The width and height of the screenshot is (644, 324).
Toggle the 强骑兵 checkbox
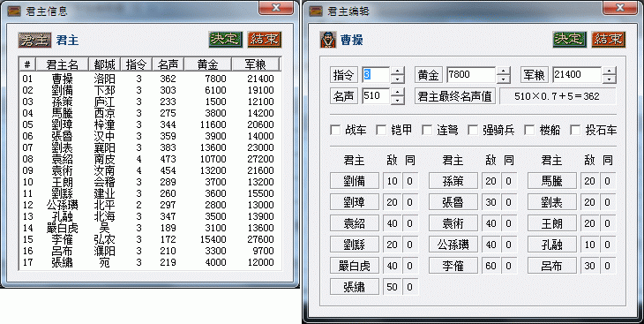(474, 131)
